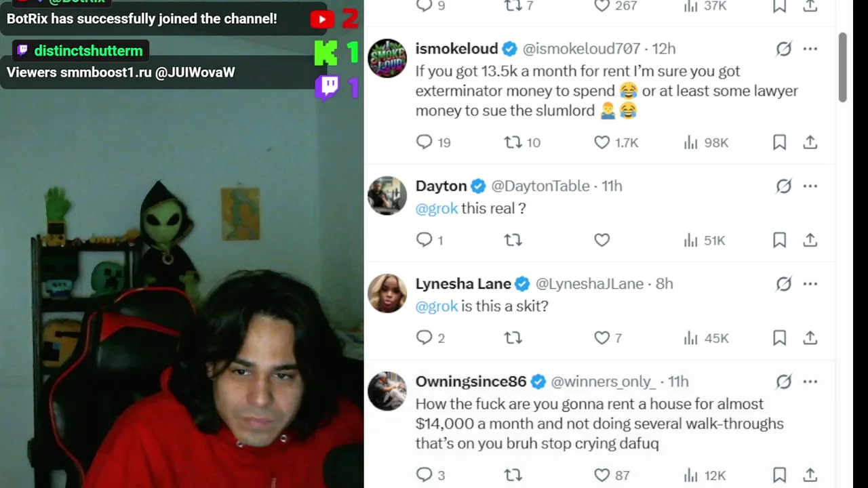Open more options menu on ismokeloud tweet
Viewport: 868px width, 488px height.
click(x=810, y=49)
